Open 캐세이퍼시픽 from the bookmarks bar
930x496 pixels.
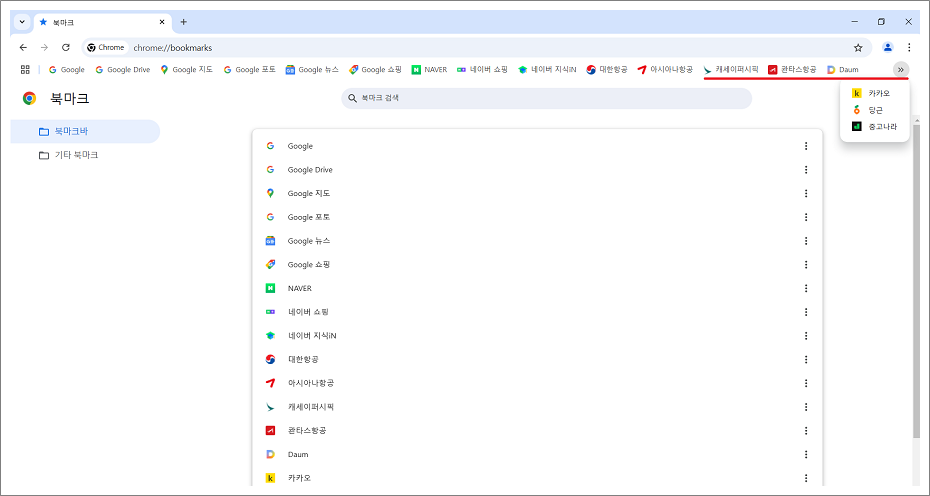(731, 69)
